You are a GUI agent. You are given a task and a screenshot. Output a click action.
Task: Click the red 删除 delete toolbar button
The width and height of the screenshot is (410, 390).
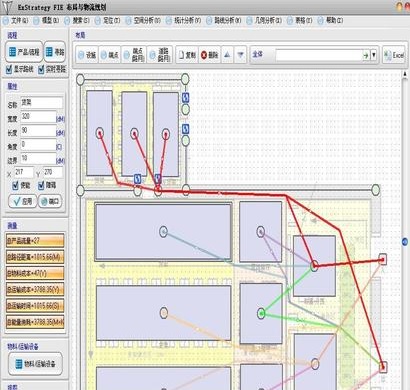(x=209, y=55)
